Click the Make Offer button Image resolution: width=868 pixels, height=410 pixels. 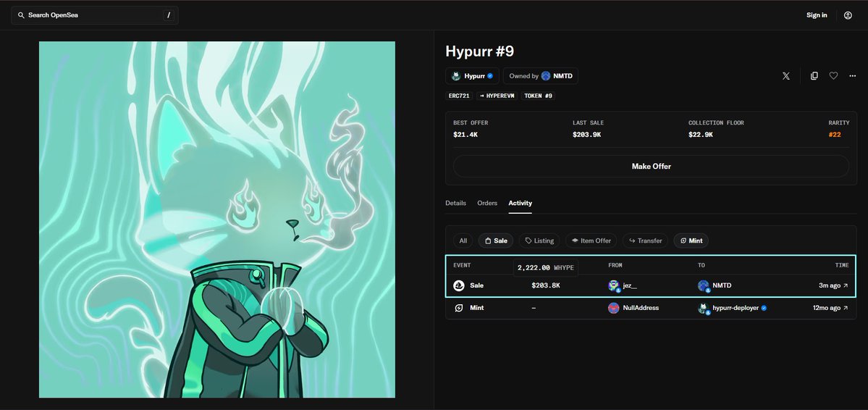coord(651,166)
